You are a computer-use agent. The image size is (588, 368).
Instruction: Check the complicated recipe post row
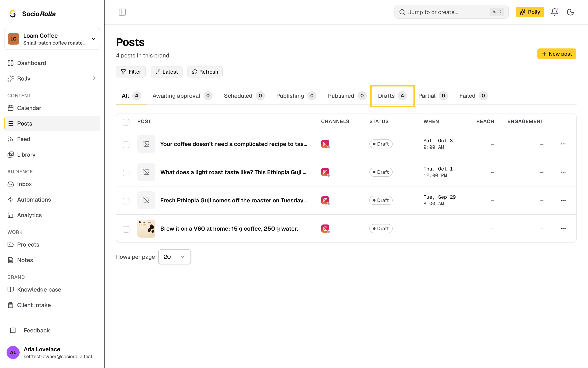tap(126, 145)
